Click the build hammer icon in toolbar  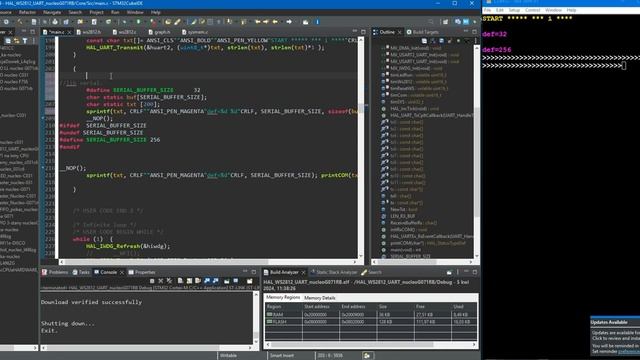20,22
